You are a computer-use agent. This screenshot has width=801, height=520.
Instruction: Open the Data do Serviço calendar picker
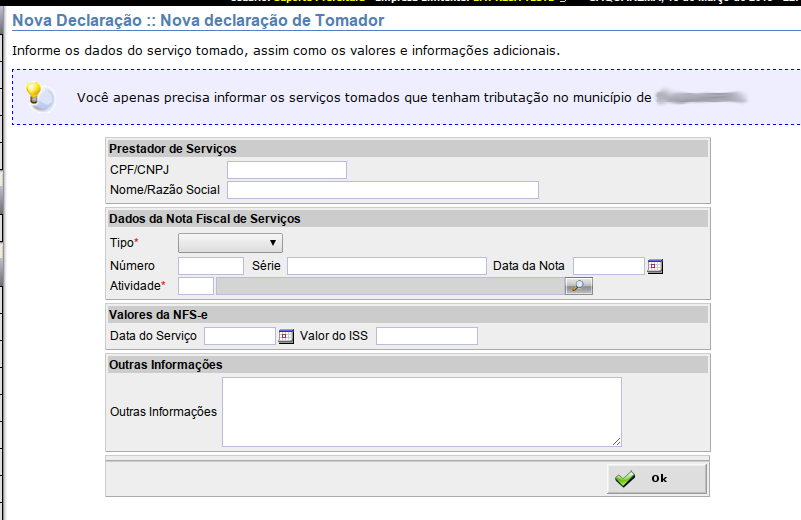[x=286, y=336]
